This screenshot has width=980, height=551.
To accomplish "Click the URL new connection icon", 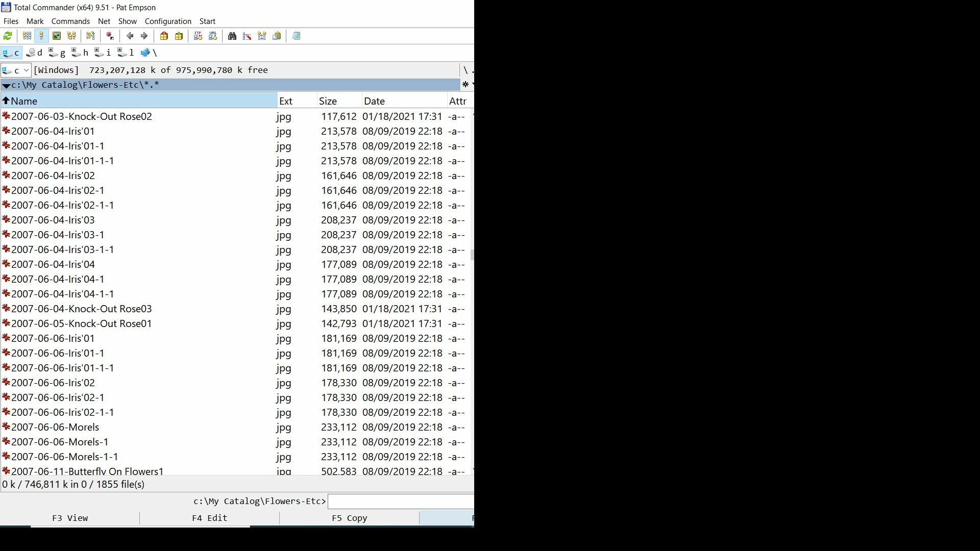I will 213,36.
